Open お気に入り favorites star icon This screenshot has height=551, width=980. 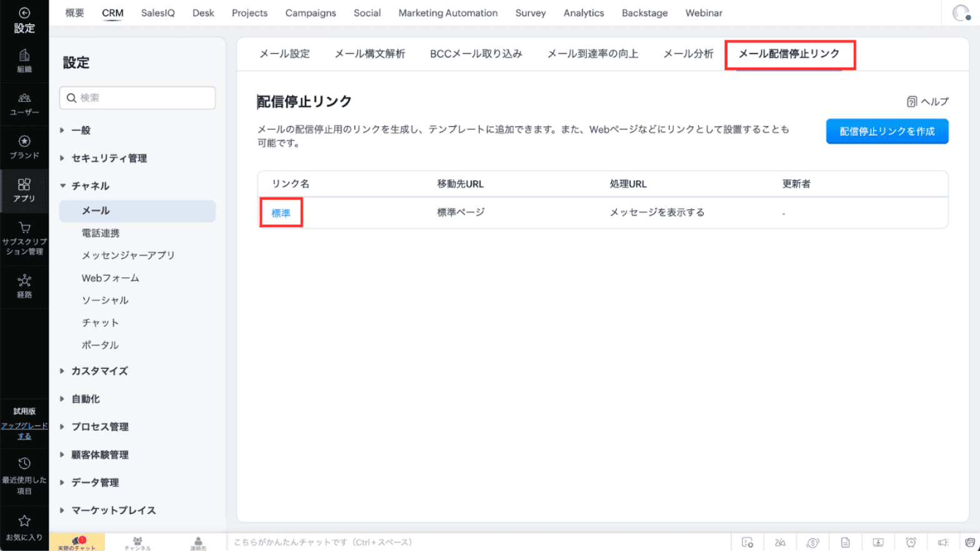pos(24,520)
